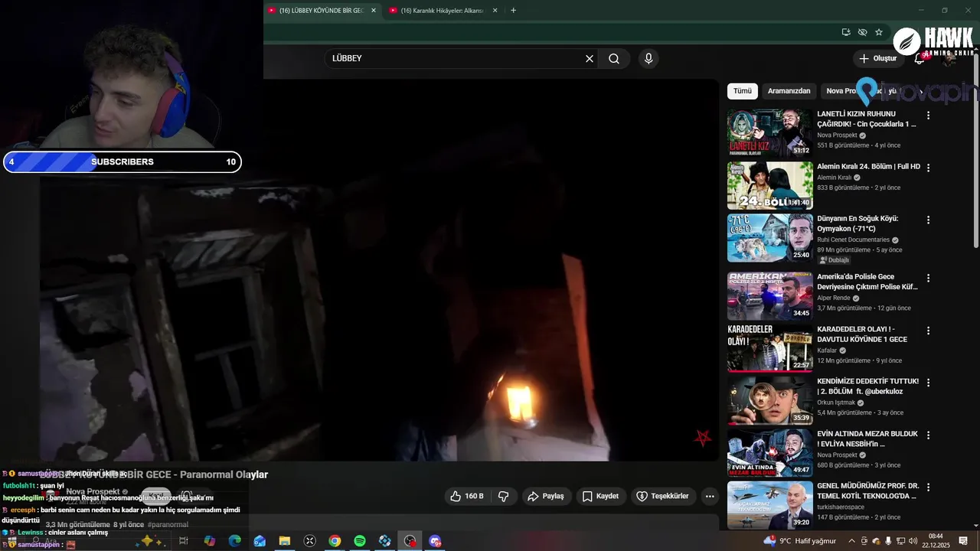Image resolution: width=980 pixels, height=551 pixels.
Task: Click the YouTube search magnifier button
Action: (614, 58)
